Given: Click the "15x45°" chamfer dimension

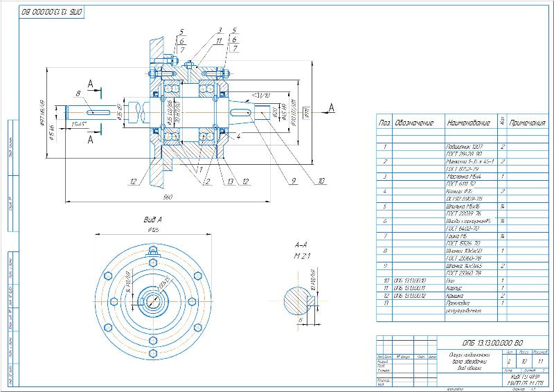Looking at the screenshot, I should 80,125.
